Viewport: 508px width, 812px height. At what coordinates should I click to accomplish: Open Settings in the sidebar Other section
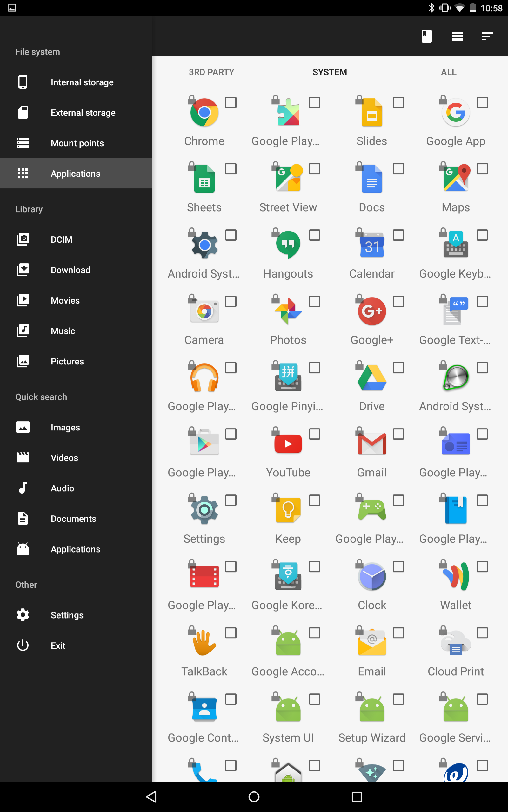76,615
